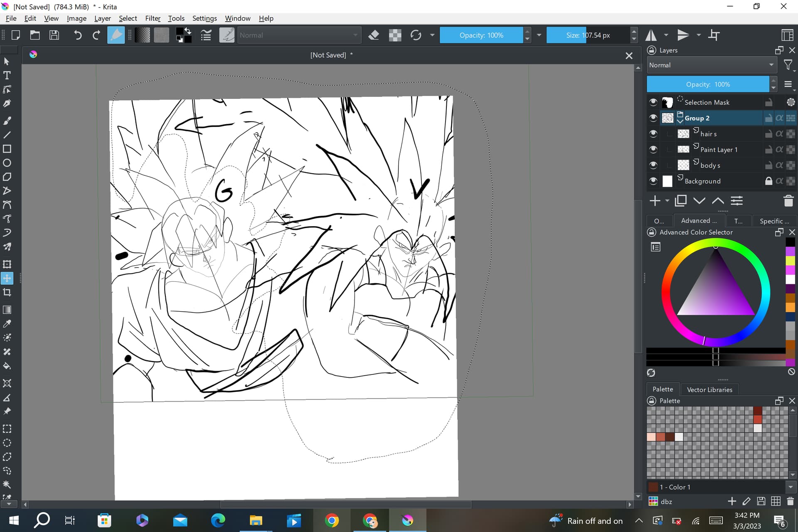Viewport: 798px width, 532px height.
Task: Select the Elliptical Selection tool
Action: click(x=7, y=443)
